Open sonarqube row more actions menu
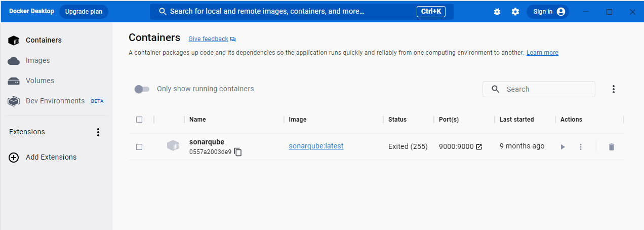The height and width of the screenshot is (230, 644). point(581,147)
